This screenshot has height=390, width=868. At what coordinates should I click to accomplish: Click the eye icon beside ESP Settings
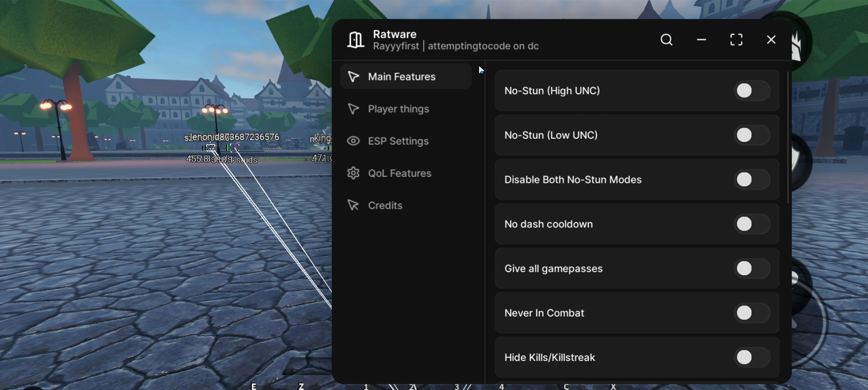(x=353, y=141)
